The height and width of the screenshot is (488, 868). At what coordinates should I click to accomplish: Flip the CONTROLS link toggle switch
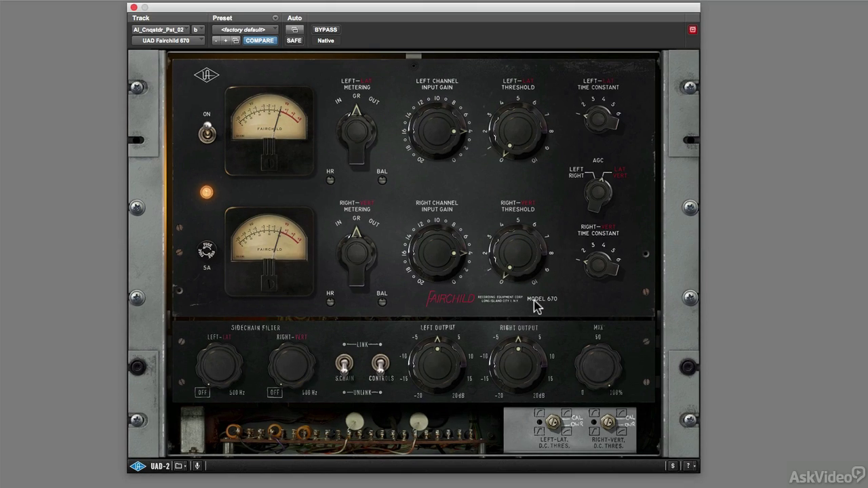coord(380,365)
